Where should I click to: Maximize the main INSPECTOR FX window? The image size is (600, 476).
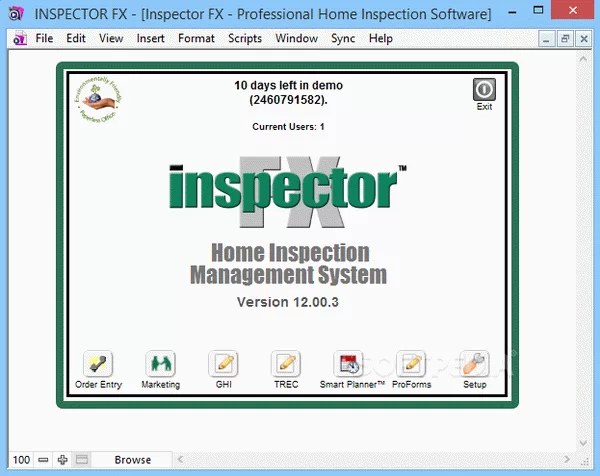pos(538,10)
